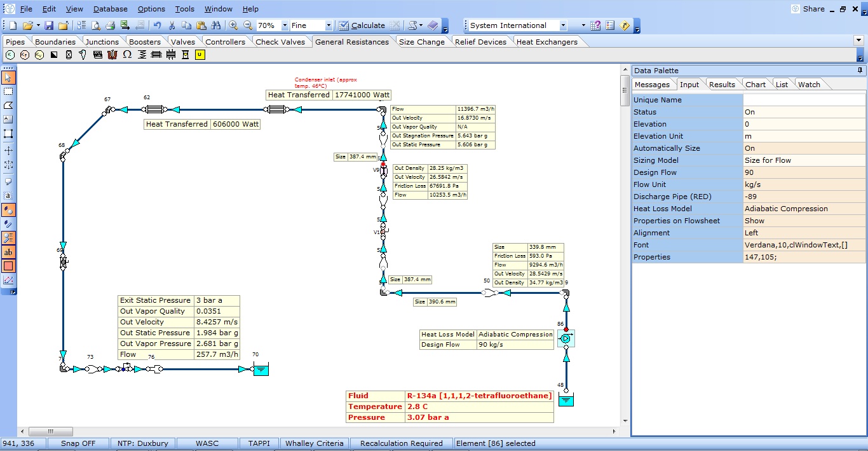Switch to the Heat Exchangers tab

point(546,42)
